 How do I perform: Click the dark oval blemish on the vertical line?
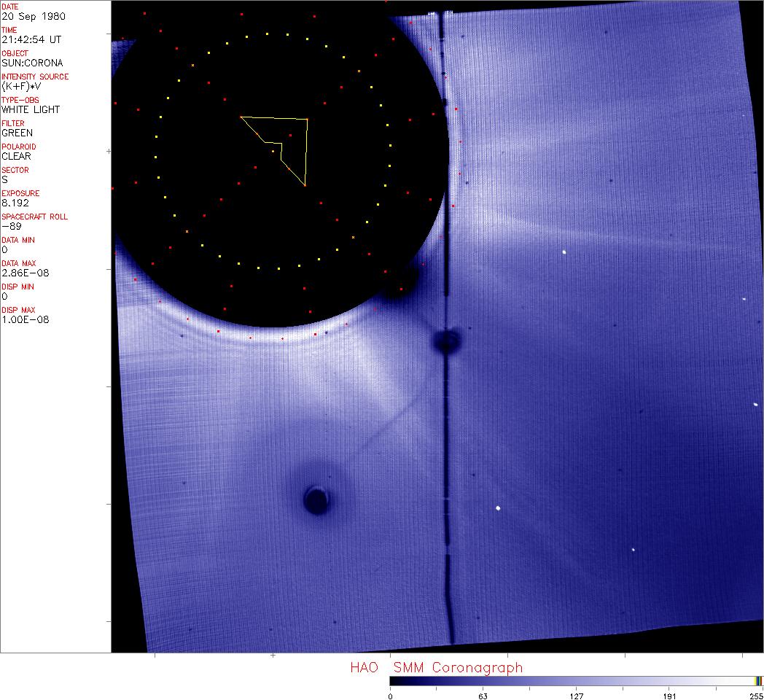click(446, 341)
